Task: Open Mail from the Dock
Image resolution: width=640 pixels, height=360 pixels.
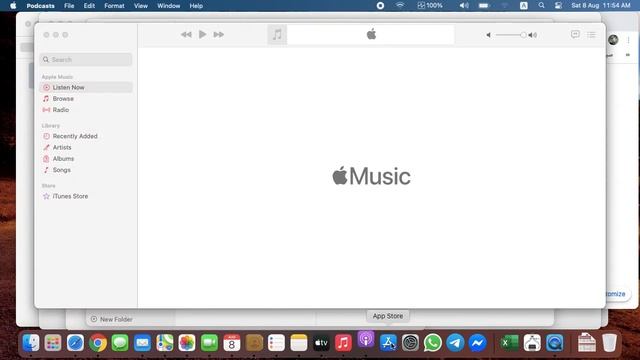Action: pos(142,343)
